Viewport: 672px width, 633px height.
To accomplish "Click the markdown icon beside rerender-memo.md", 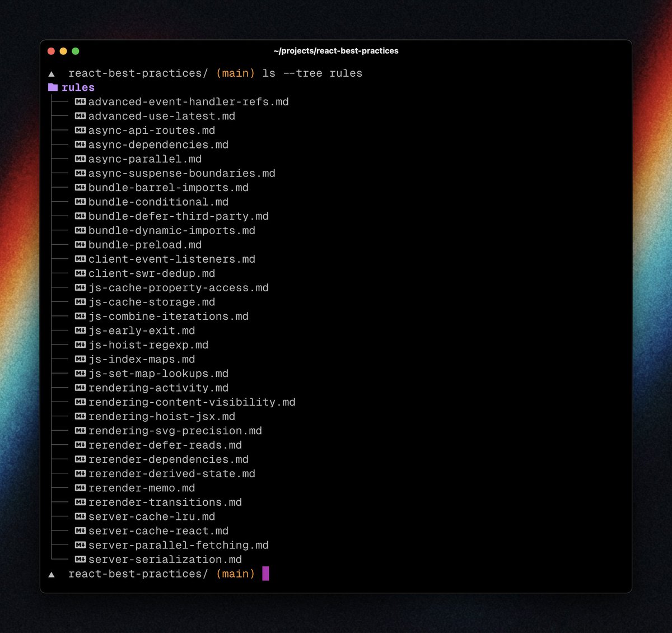I will 80,488.
